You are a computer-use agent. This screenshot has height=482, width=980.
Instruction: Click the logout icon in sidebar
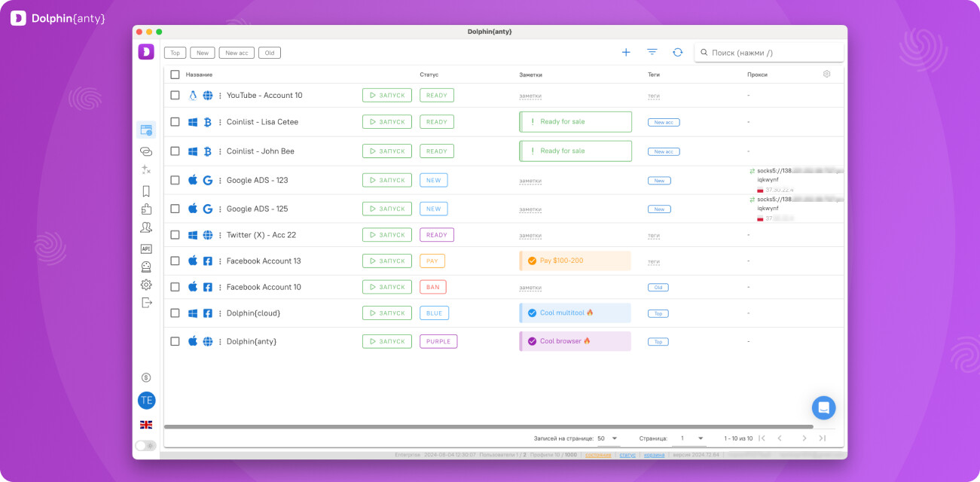coord(146,303)
